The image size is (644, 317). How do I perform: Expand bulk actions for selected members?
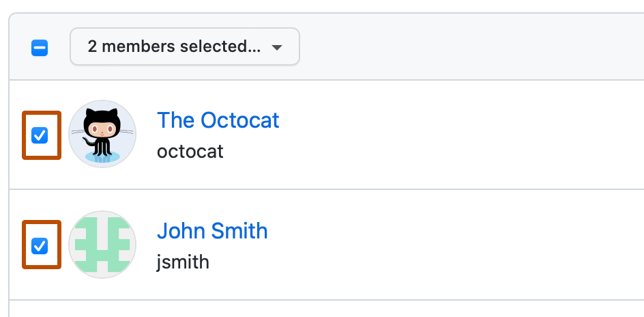(x=184, y=47)
